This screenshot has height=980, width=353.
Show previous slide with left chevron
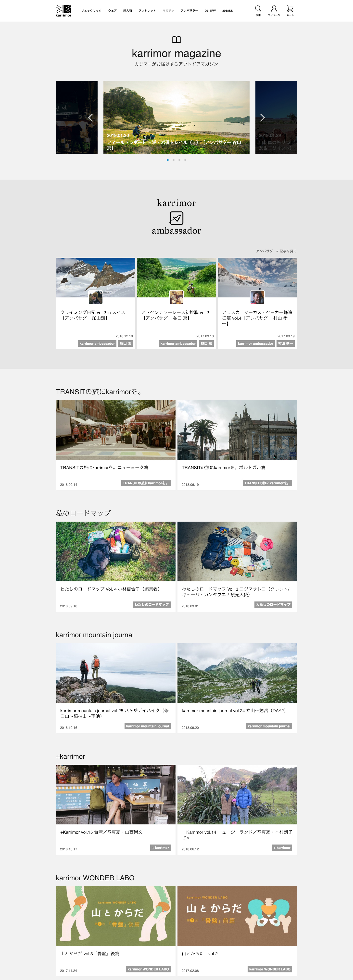90,118
